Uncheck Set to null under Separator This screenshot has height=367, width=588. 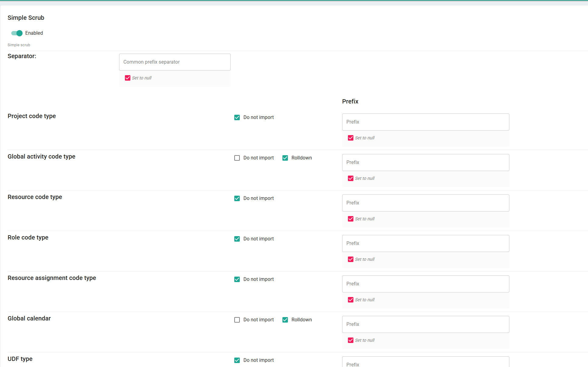(128, 78)
